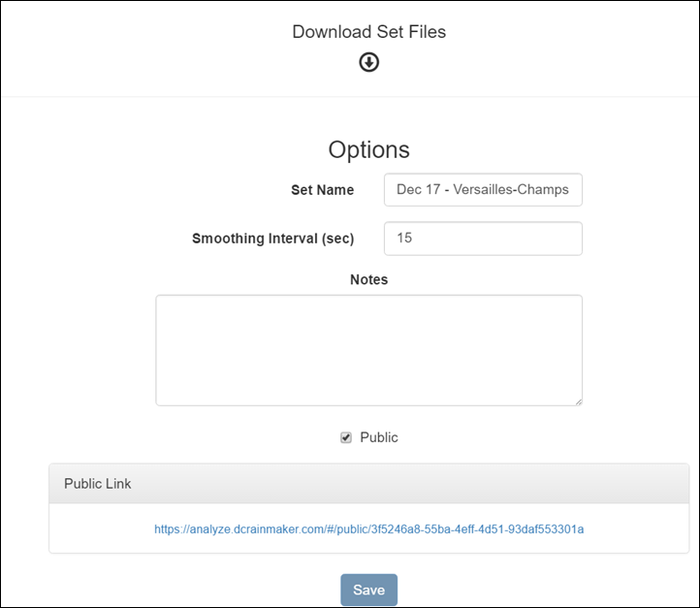The image size is (700, 608).
Task: Click the Set Name label
Action: (322, 190)
